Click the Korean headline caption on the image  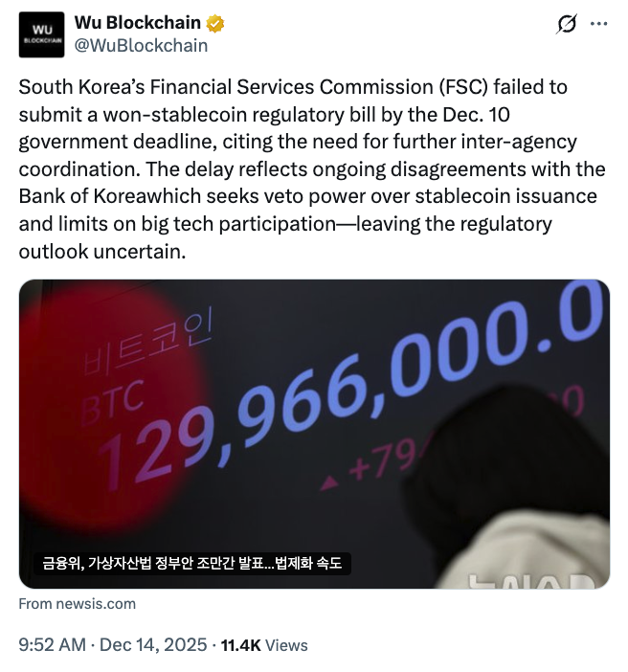click(x=192, y=564)
